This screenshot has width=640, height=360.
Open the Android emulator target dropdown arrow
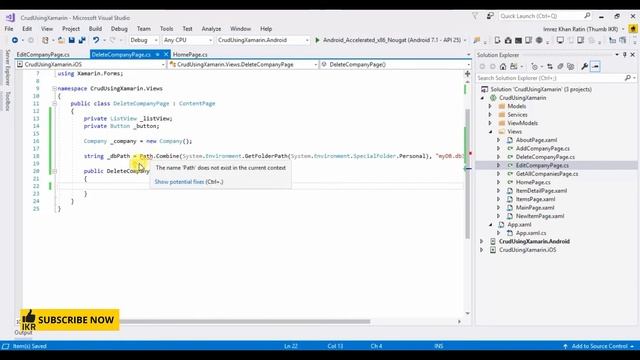(x=465, y=40)
